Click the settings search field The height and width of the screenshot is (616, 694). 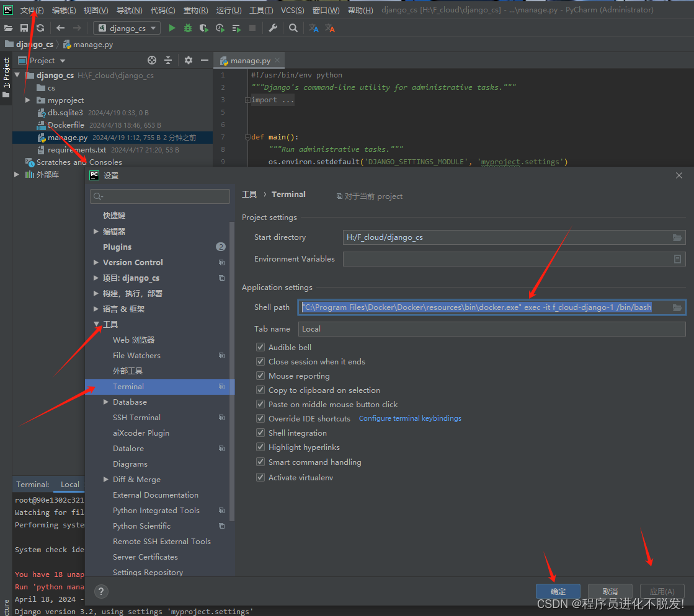pos(160,196)
